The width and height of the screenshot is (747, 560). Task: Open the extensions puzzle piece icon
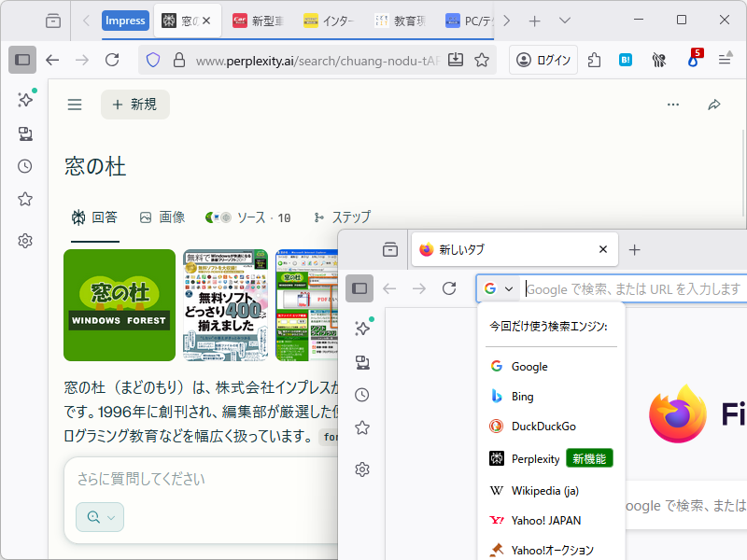point(594,59)
